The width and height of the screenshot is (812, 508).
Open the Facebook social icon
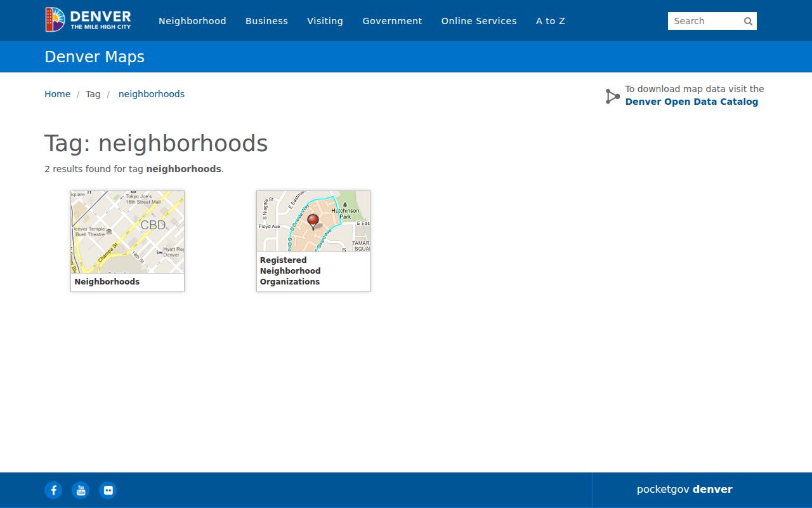coord(53,490)
